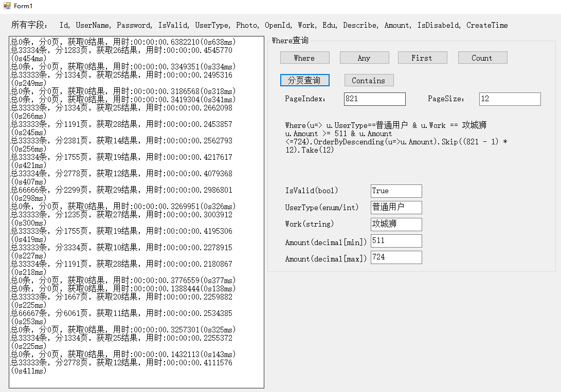Click the PageSize: label
This screenshot has height=392, width=561.
[x=446, y=99]
